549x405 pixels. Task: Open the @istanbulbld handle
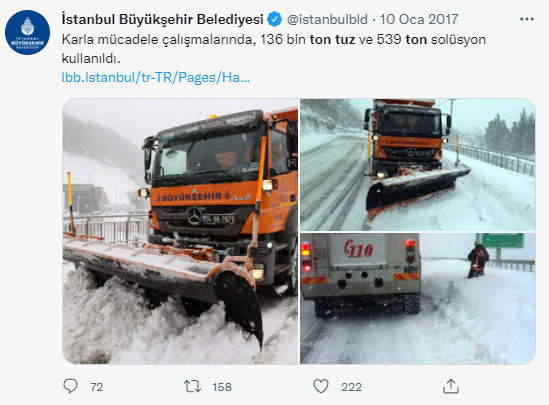point(327,19)
